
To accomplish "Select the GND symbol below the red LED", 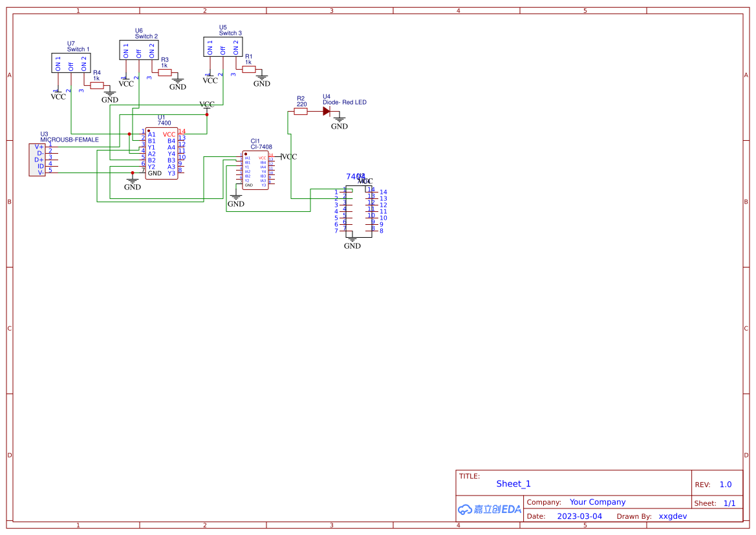I will [x=339, y=121].
